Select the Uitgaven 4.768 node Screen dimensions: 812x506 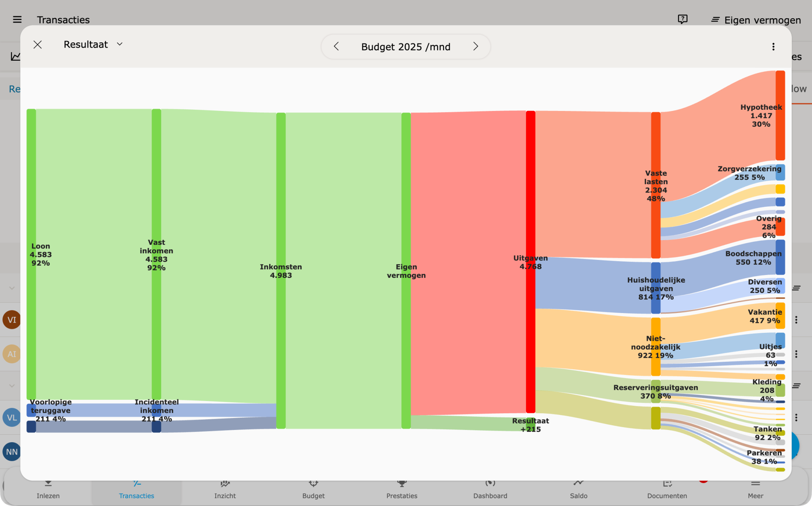tap(530, 262)
